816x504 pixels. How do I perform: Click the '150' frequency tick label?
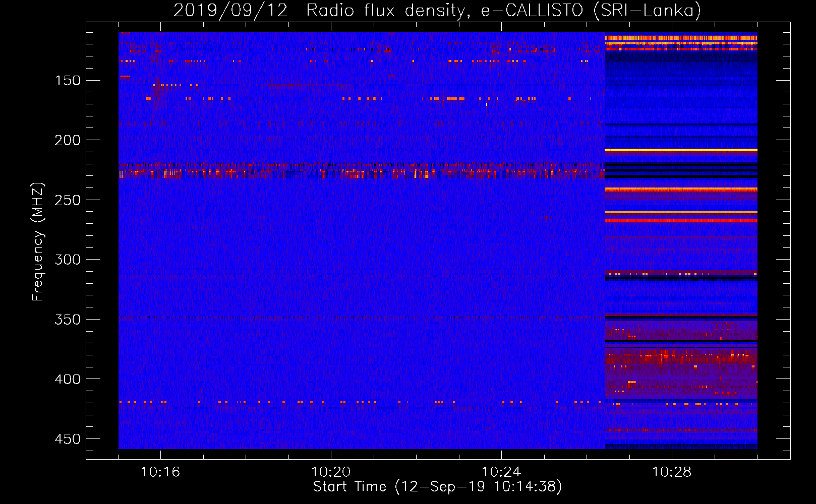coord(68,81)
